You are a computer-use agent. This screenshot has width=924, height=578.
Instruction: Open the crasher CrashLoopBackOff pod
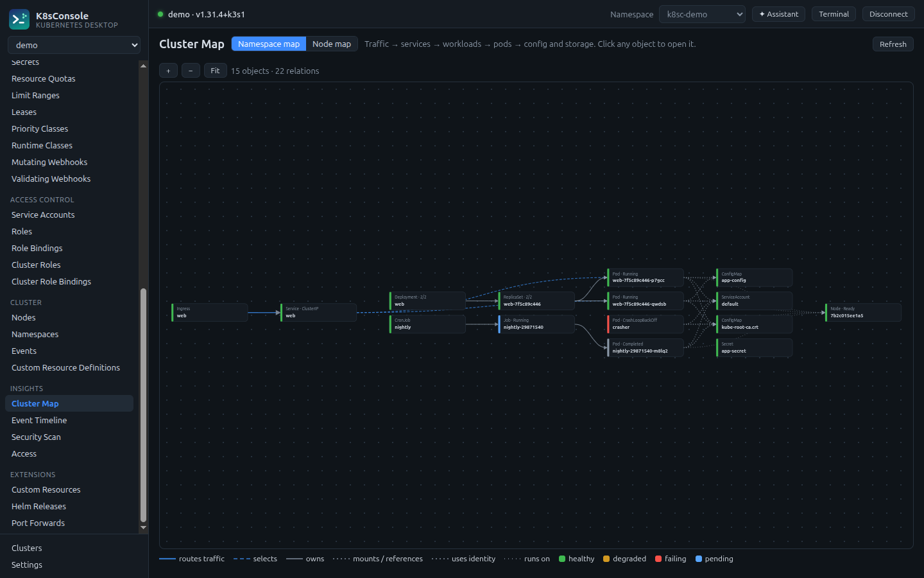(646, 324)
